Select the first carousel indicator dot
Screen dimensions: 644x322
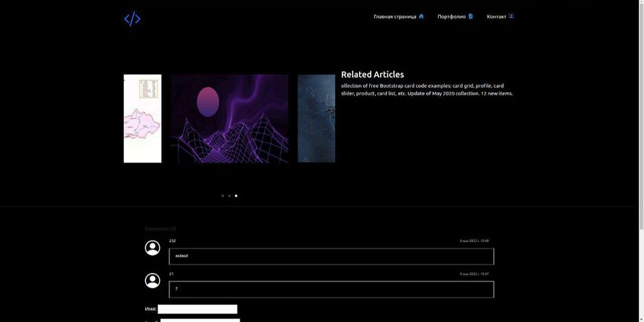[x=222, y=196]
